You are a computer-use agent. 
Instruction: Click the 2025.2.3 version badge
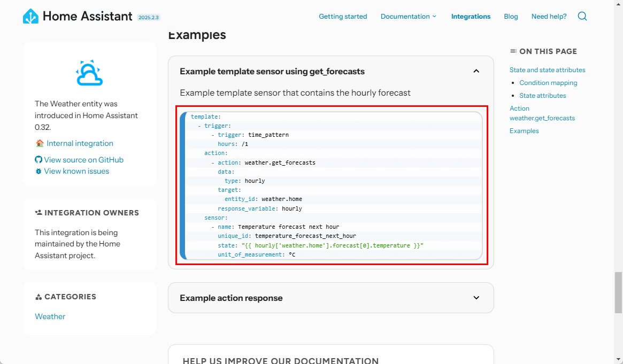click(x=149, y=18)
